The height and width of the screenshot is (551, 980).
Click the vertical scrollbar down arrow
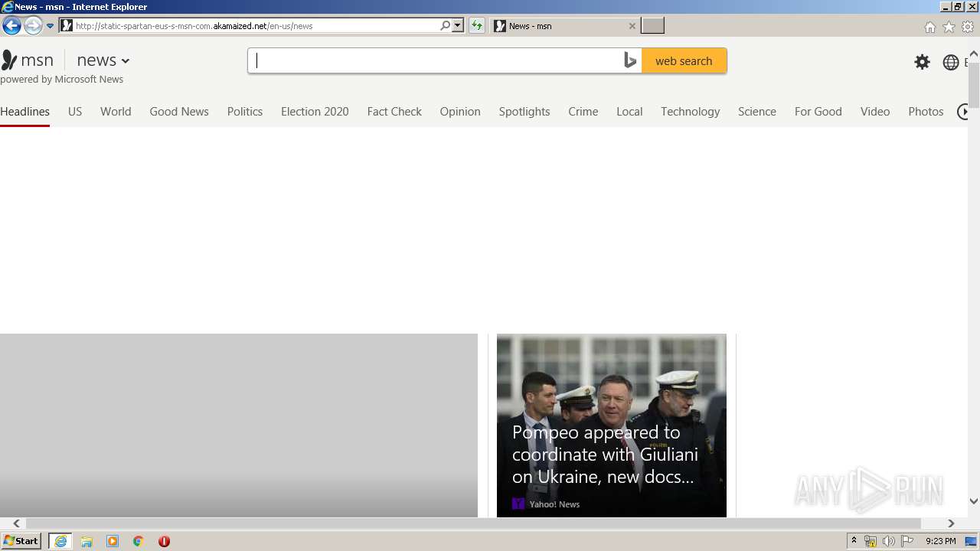tap(974, 501)
